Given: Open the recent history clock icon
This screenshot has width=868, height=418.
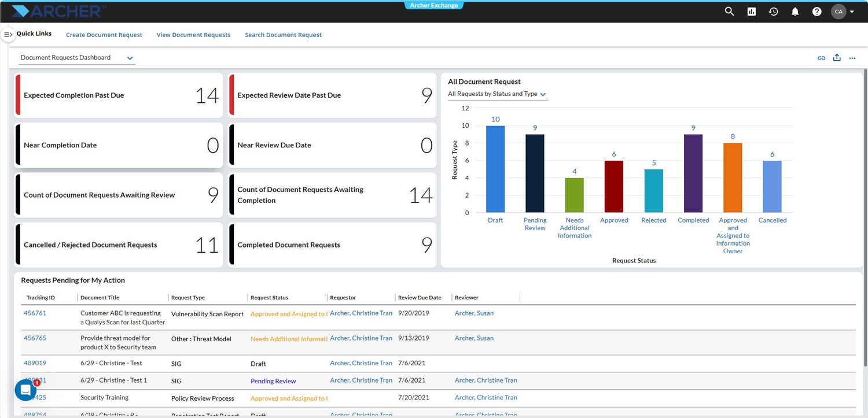Looking at the screenshot, I should pos(773,11).
